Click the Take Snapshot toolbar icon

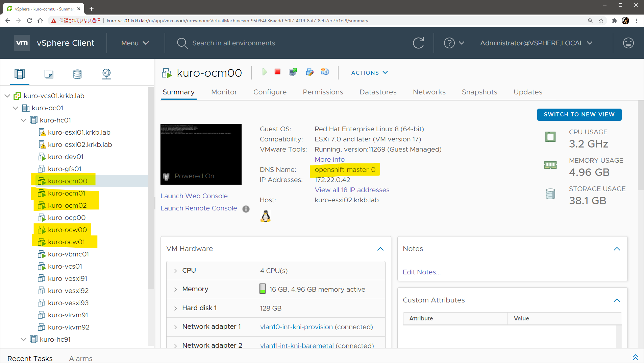tap(325, 72)
